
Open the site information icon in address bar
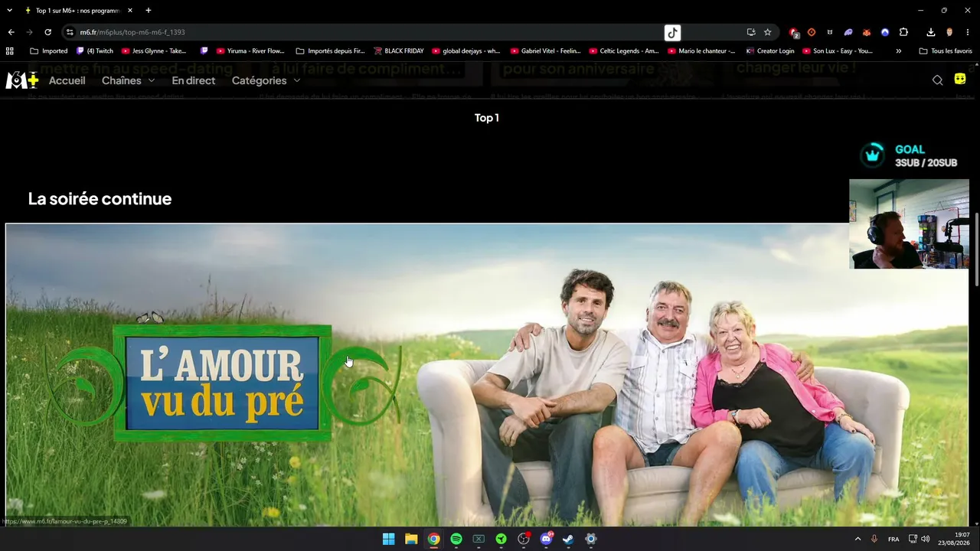pyautogui.click(x=70, y=32)
